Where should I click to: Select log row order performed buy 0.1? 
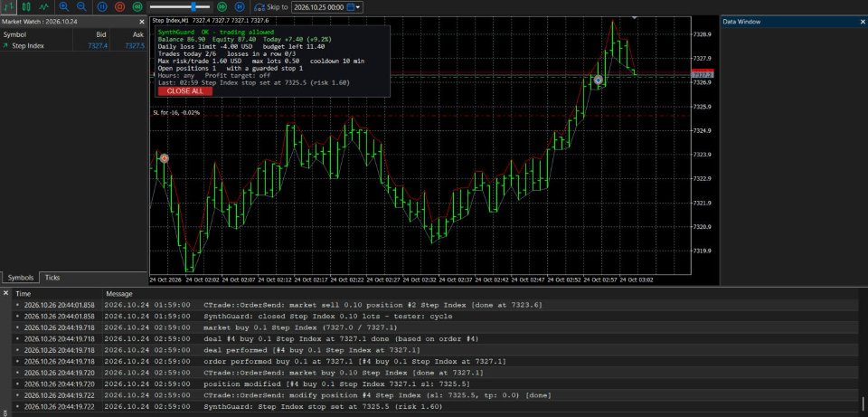coord(436,362)
